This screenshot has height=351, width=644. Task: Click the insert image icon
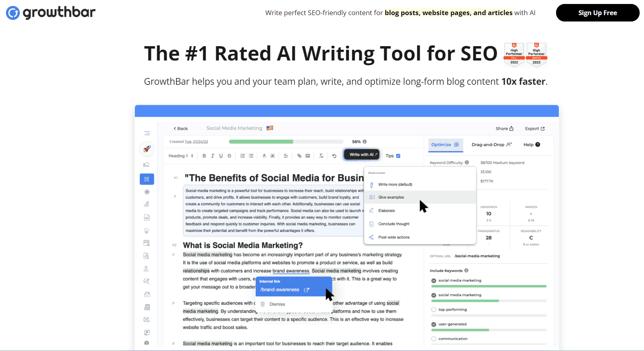point(307,156)
